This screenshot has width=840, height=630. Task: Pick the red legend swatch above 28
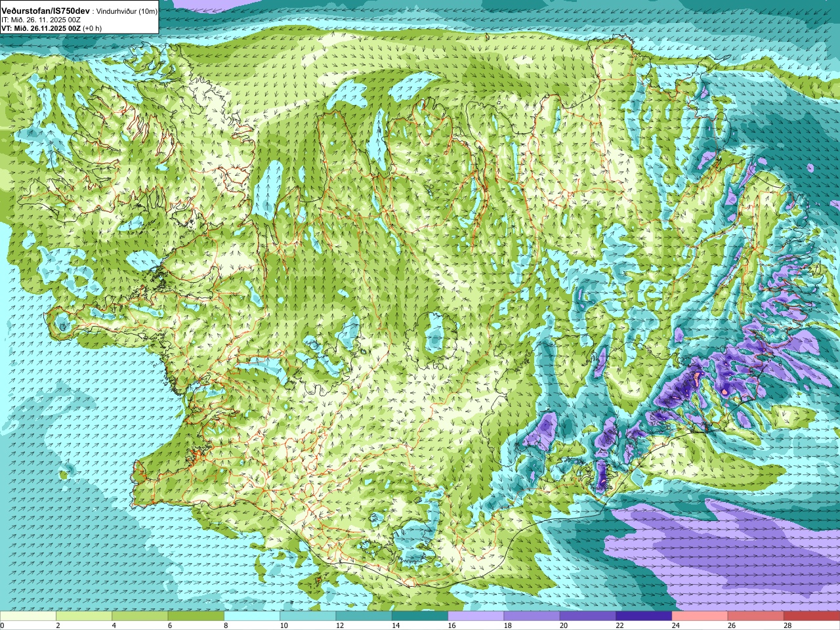click(812, 616)
